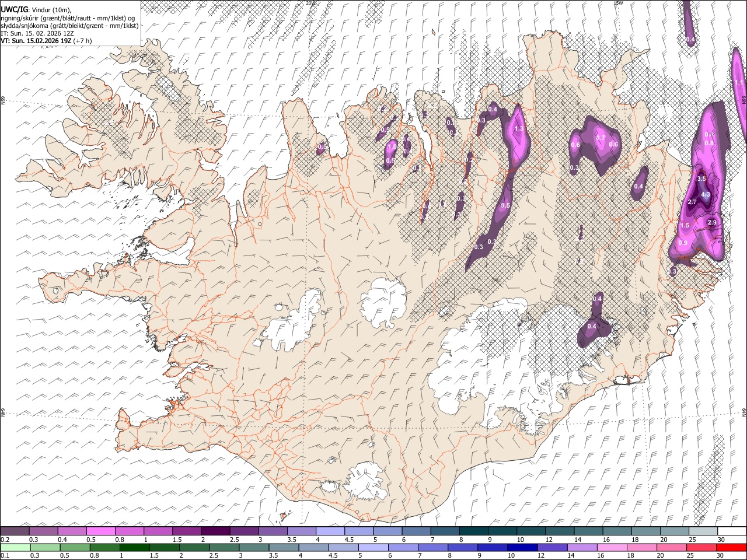The width and height of the screenshot is (747, 560).
Task: Select the pale grey top-row swatch between 25 and 30
Action: tap(703, 531)
